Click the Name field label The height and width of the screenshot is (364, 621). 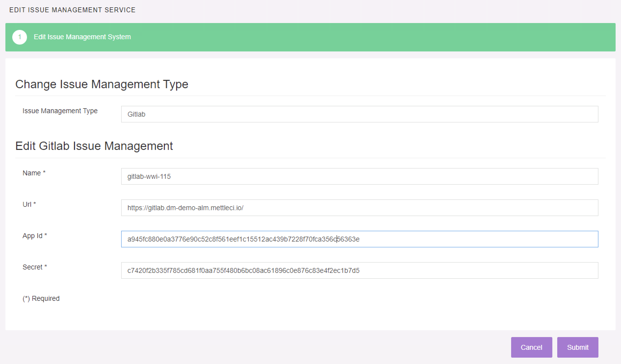click(34, 173)
